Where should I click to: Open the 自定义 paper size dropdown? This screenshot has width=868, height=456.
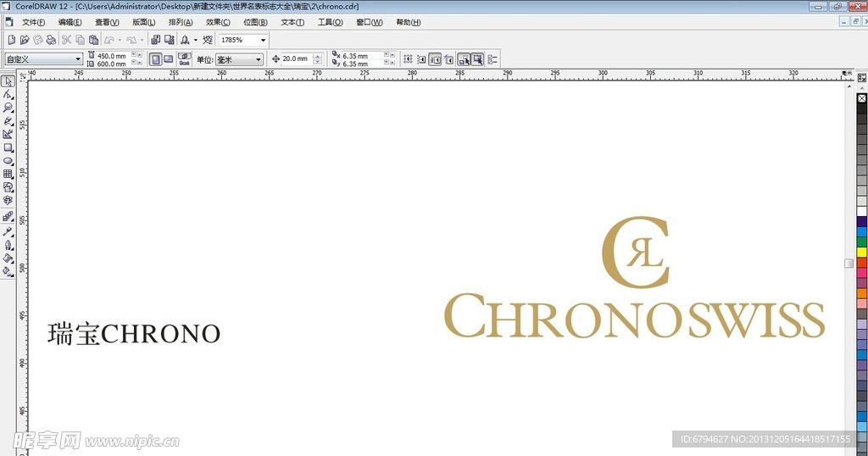pyautogui.click(x=78, y=59)
